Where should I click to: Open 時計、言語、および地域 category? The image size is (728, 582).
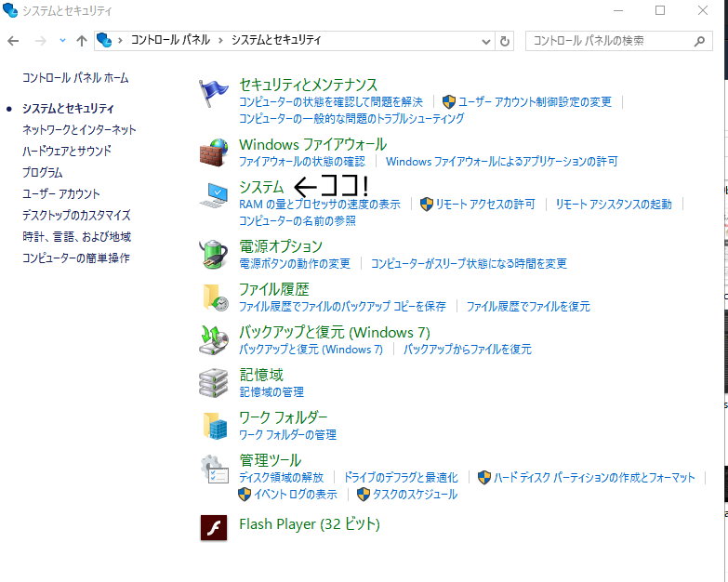pos(76,237)
